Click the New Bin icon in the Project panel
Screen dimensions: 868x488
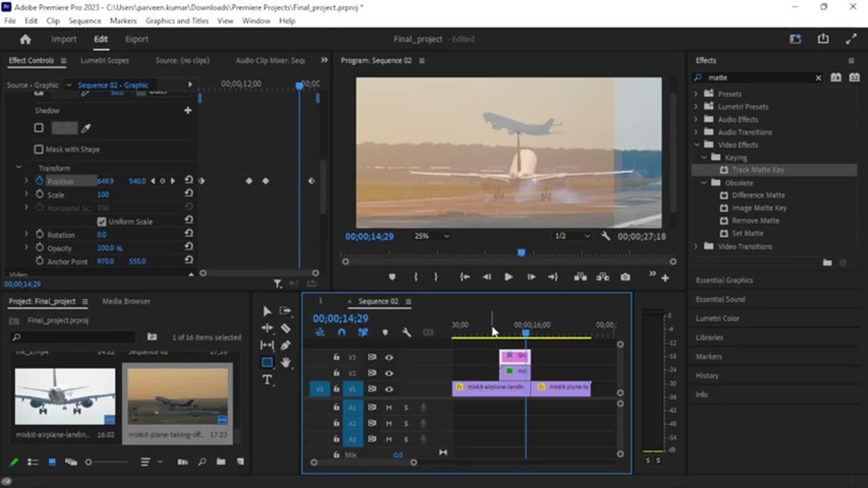(x=220, y=462)
